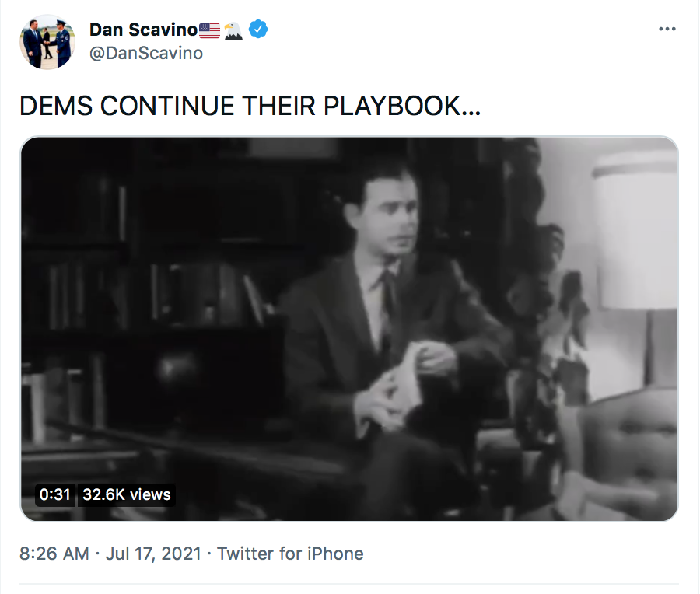Screen dimensions: 700x594
Task: Click the 32.6K views counter
Action: point(126,494)
